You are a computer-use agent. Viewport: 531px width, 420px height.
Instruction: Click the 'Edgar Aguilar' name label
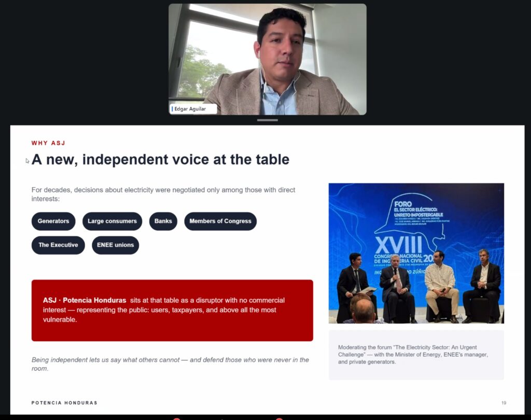(193, 109)
